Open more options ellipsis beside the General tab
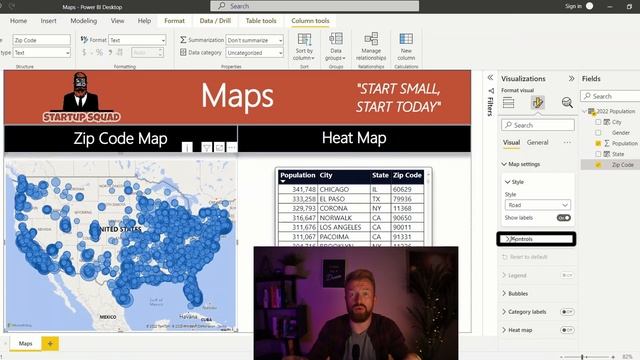640x360 pixels. [x=567, y=142]
